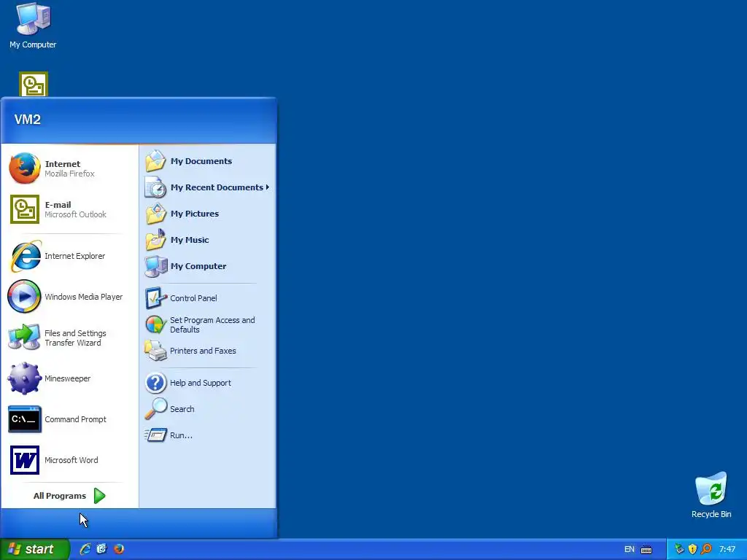The image size is (747, 560).
Task: Click the magnifier tray icon
Action: pos(706,549)
